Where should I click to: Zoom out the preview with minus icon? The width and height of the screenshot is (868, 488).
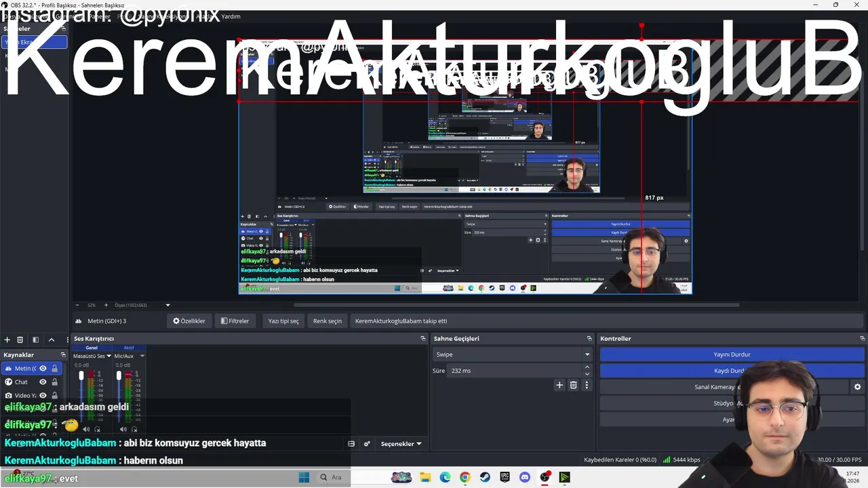77,305
